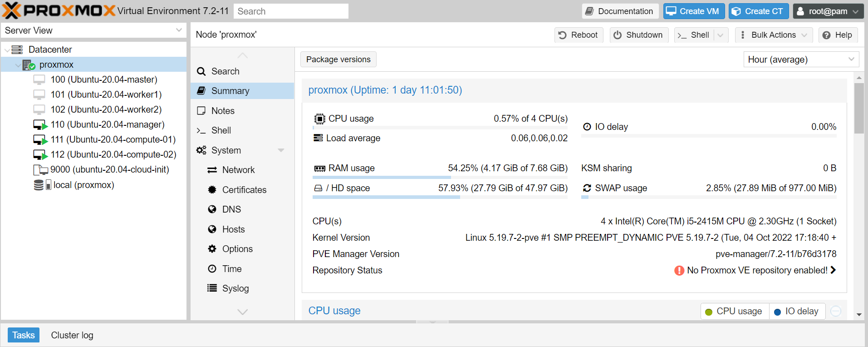Open the Server View dropdown
This screenshot has width=868, height=347.
click(179, 30)
